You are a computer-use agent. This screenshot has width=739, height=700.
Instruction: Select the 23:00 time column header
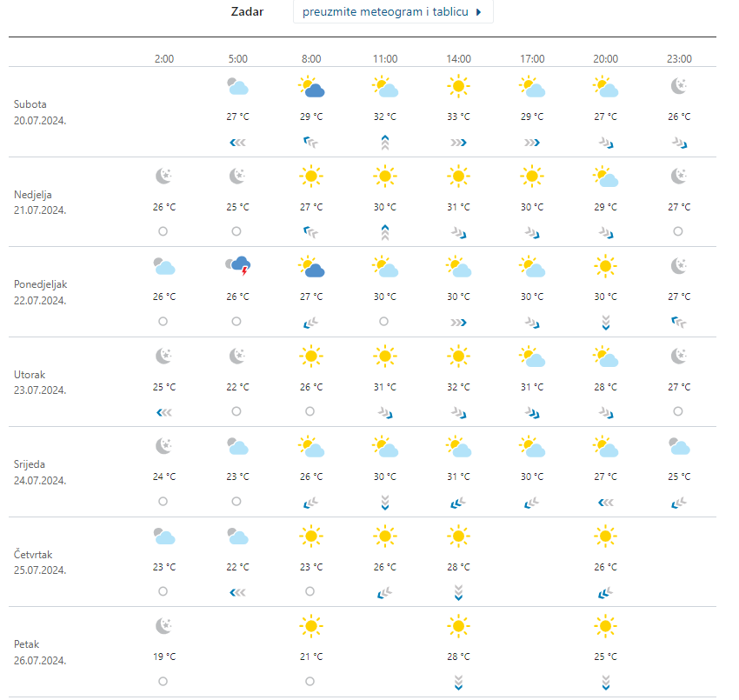[x=679, y=59]
